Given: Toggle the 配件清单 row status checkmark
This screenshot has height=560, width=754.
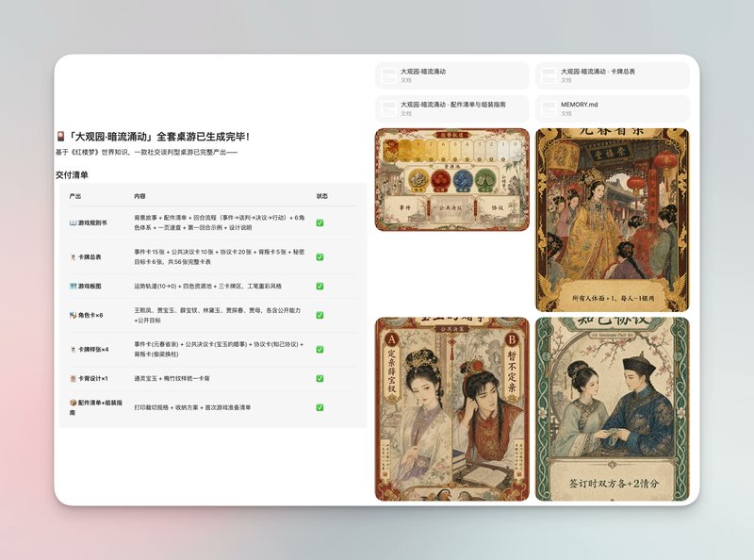Looking at the screenshot, I should click(x=320, y=407).
